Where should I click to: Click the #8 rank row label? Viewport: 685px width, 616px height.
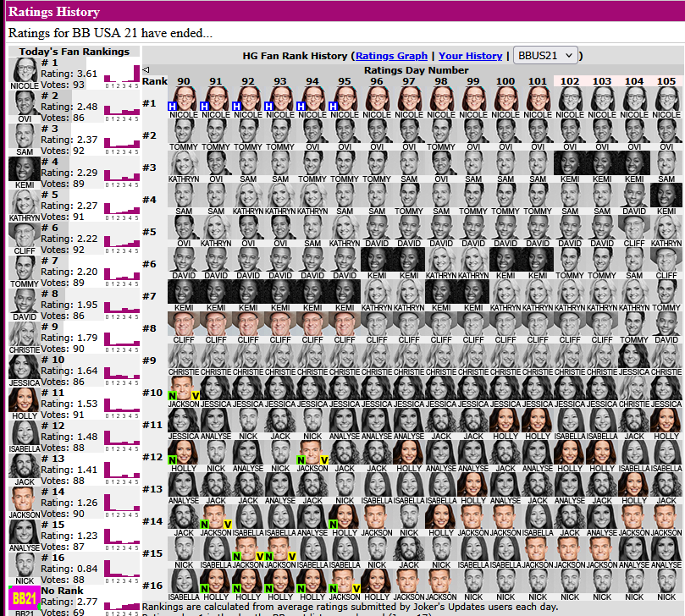click(x=149, y=328)
